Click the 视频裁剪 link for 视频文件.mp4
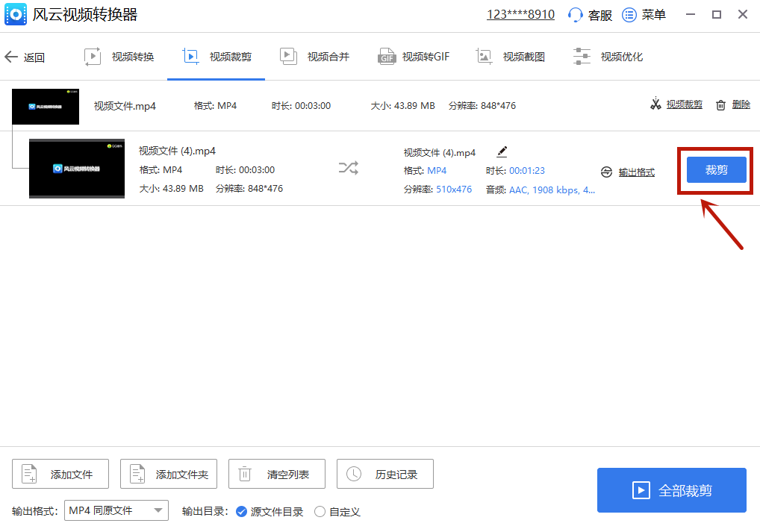The height and width of the screenshot is (532, 760). pyautogui.click(x=685, y=104)
